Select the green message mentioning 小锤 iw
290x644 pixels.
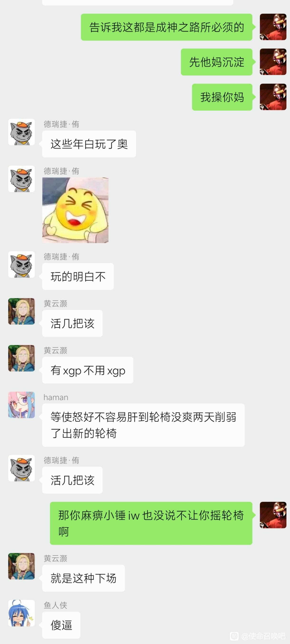(151, 523)
